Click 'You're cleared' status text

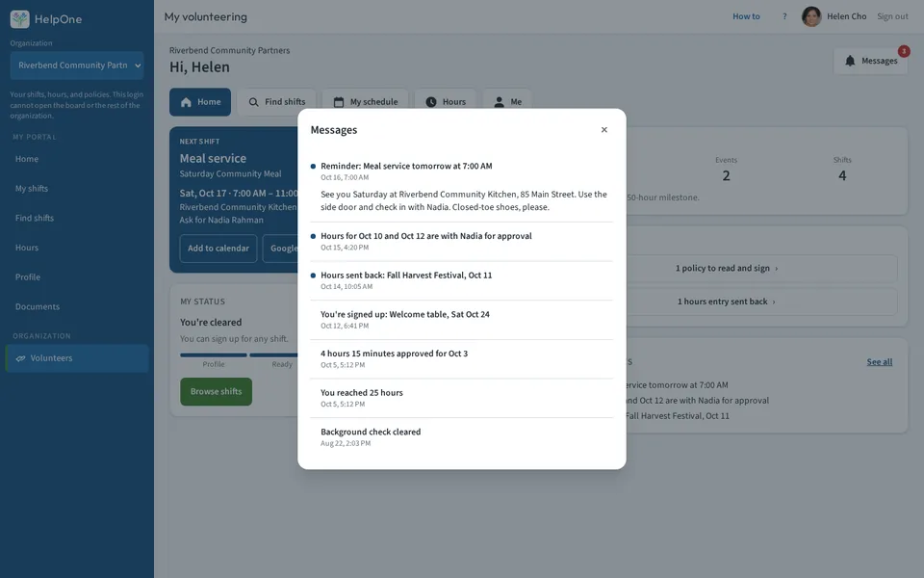click(211, 323)
